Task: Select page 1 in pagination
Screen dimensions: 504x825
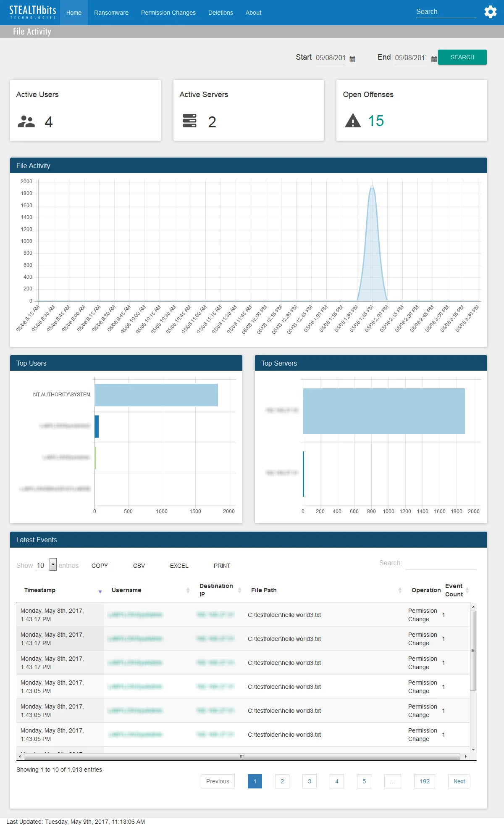Action: click(255, 781)
